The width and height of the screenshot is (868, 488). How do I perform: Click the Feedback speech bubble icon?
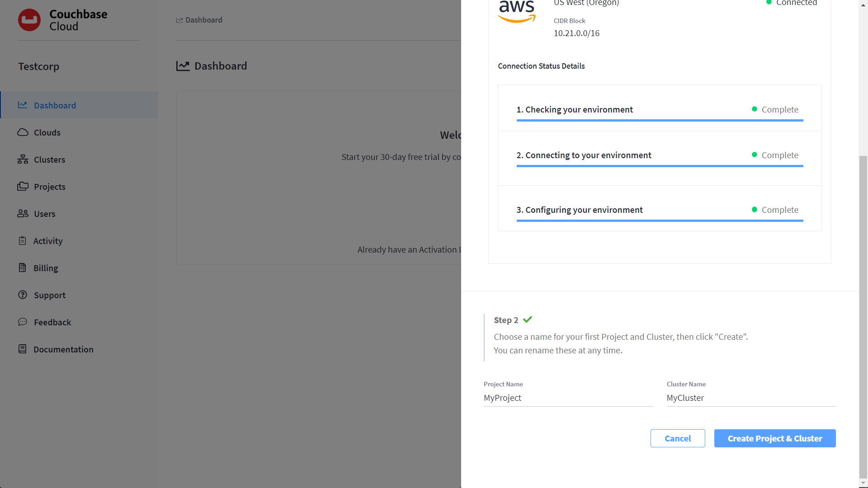click(x=23, y=322)
